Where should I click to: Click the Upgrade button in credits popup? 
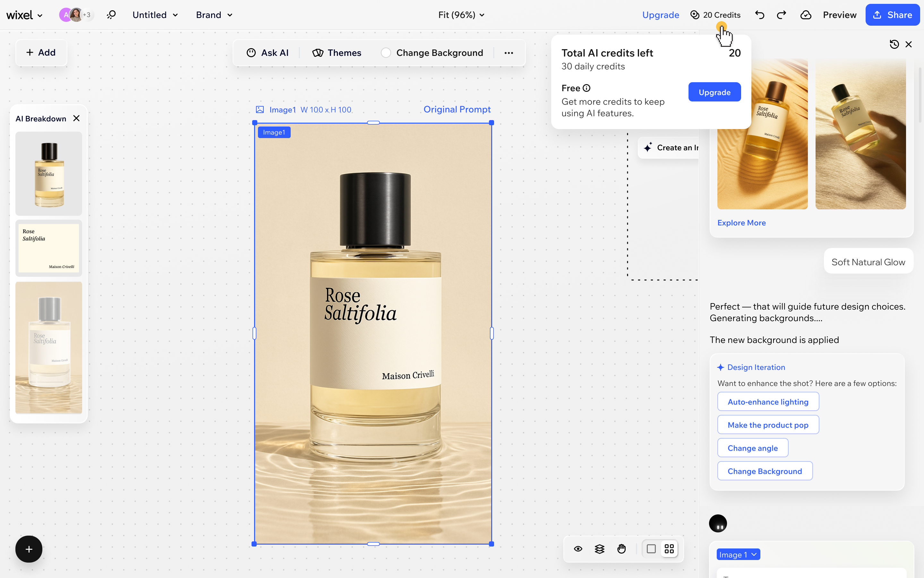714,92
